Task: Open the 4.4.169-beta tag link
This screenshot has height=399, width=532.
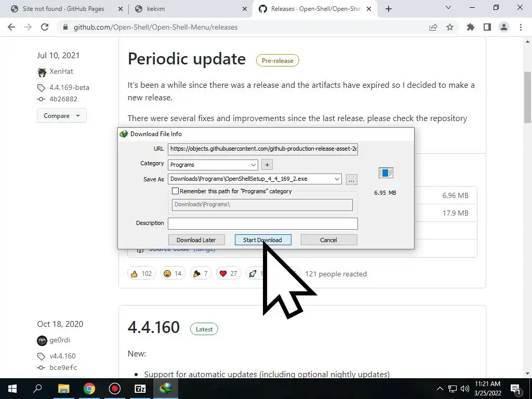Action: tap(69, 87)
